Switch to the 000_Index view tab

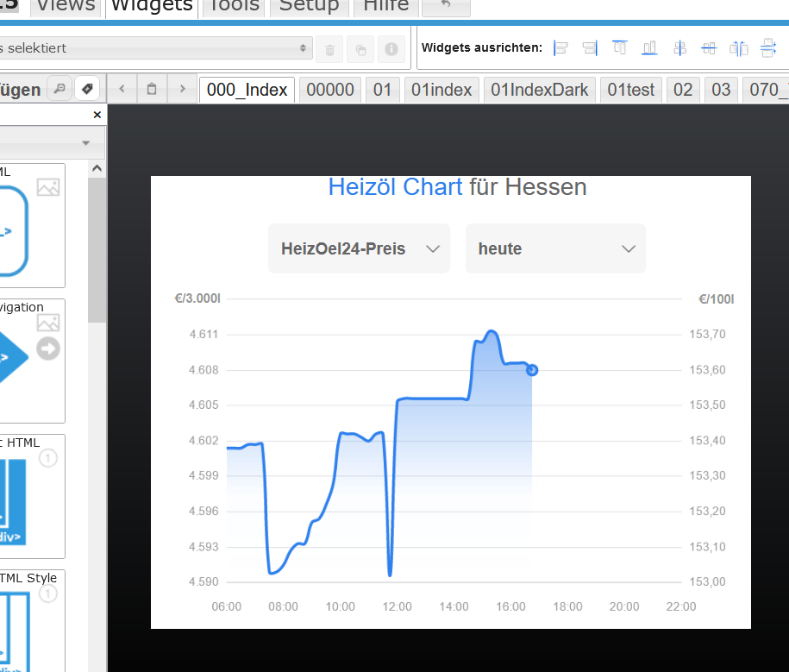pos(247,90)
